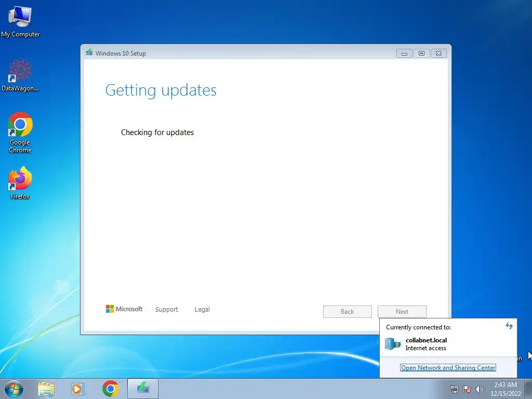Open the Support link in setup
Screen dimensions: 532x399
[167, 310]
